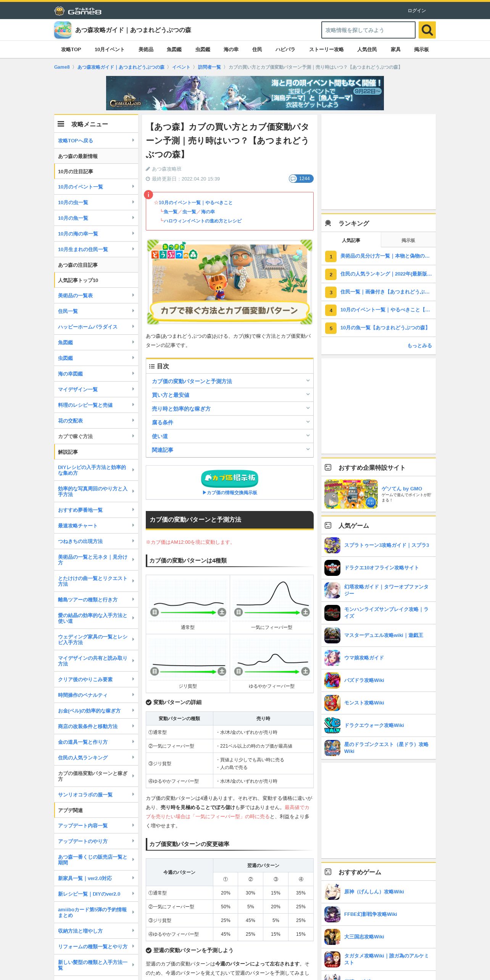Click the Game8 logo in header
The width and height of the screenshot is (490, 980).
(78, 11)
